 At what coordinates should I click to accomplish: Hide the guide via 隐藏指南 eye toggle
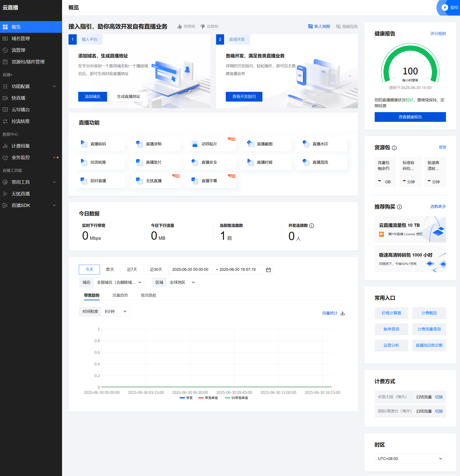[338, 27]
